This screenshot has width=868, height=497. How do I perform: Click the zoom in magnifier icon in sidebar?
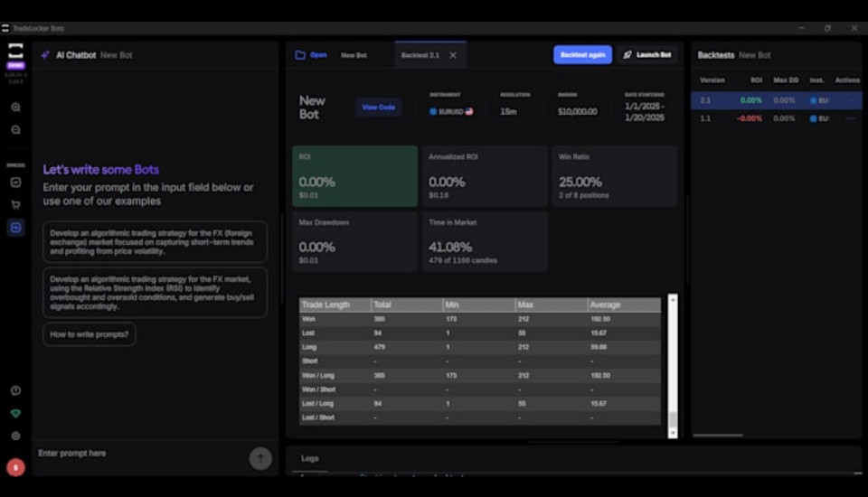tap(15, 108)
